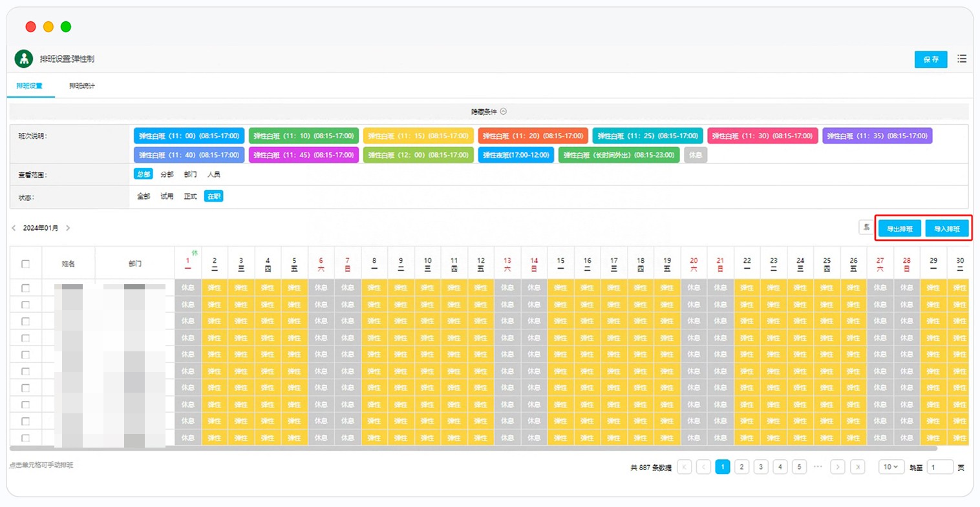The width and height of the screenshot is (980, 507).
Task: Switch to the 排班统计 tab
Action: coord(82,86)
